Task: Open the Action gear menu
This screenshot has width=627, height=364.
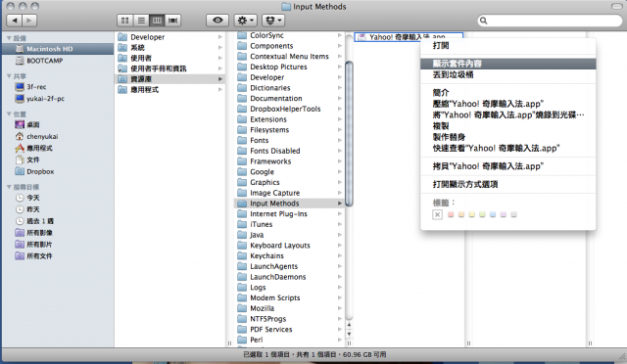Action: (x=245, y=20)
